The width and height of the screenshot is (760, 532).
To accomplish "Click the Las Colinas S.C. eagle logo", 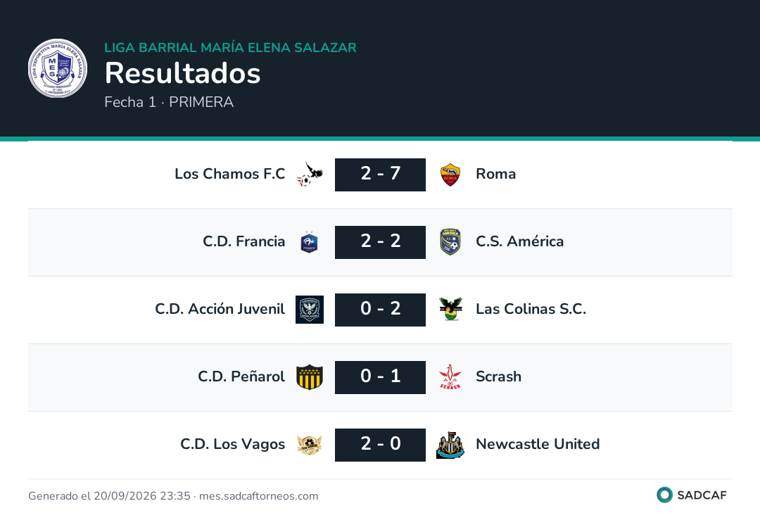I will (451, 310).
